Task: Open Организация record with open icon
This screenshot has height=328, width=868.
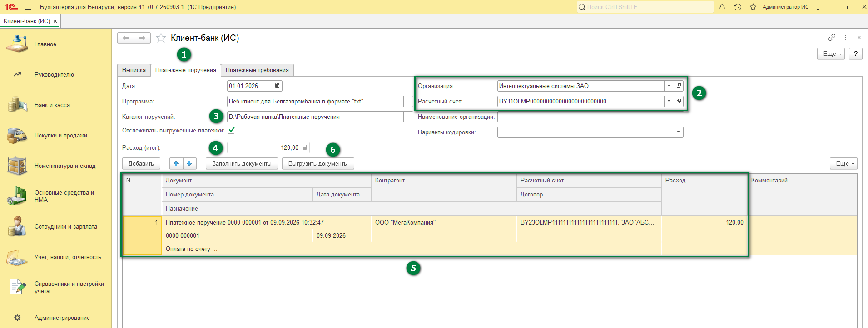Action: 679,86
